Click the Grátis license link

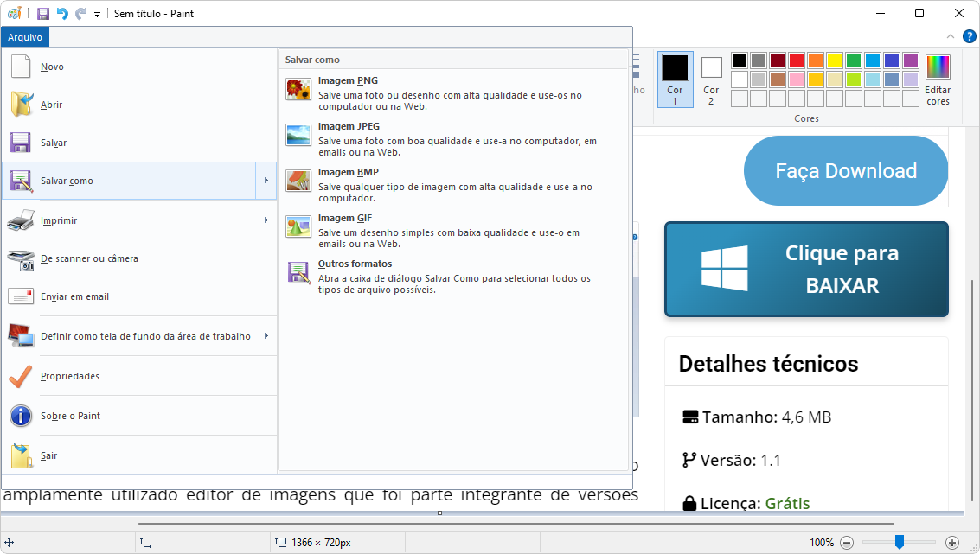click(x=787, y=503)
